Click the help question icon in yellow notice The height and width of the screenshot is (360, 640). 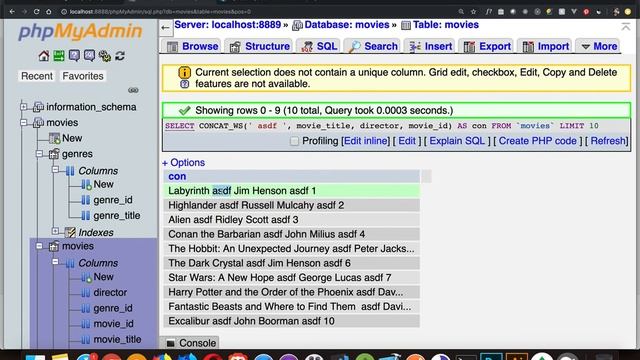[184, 84]
